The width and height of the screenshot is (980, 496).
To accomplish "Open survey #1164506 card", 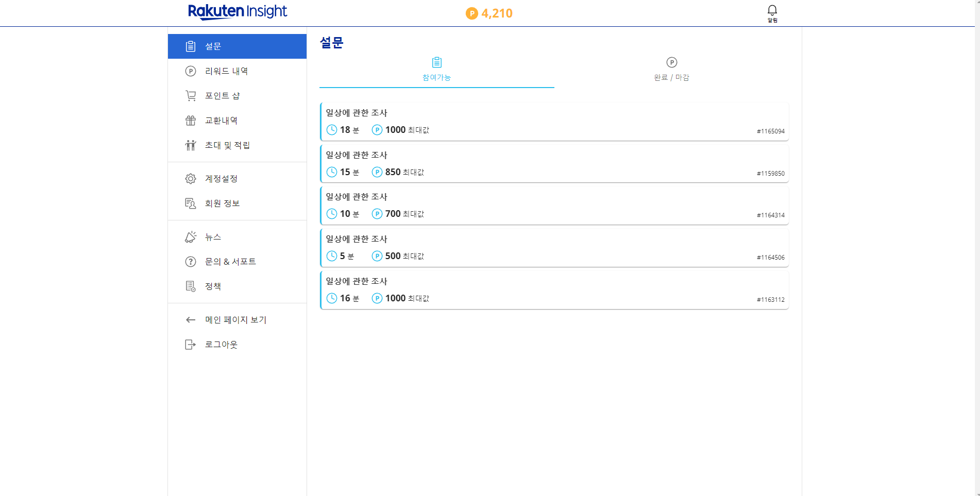I will click(x=554, y=248).
